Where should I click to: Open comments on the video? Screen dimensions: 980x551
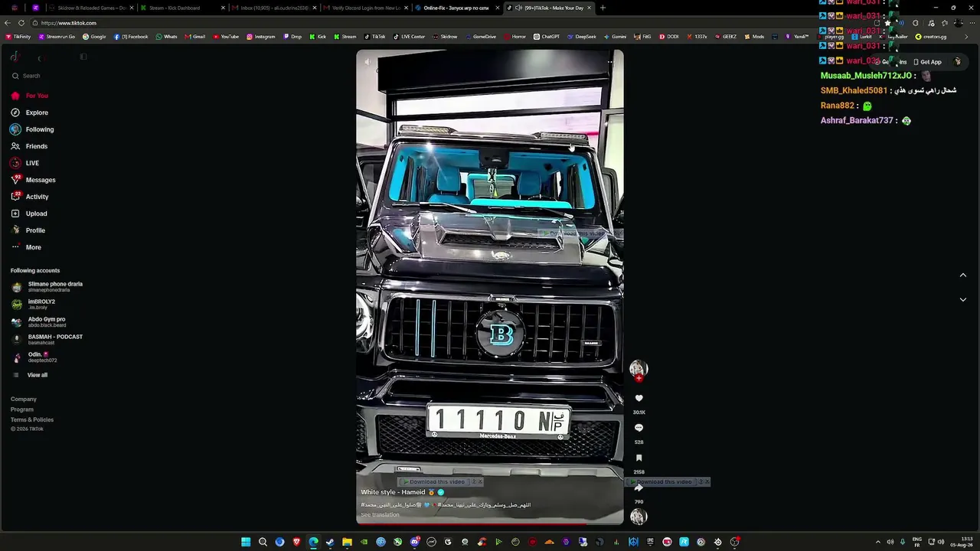coord(639,428)
